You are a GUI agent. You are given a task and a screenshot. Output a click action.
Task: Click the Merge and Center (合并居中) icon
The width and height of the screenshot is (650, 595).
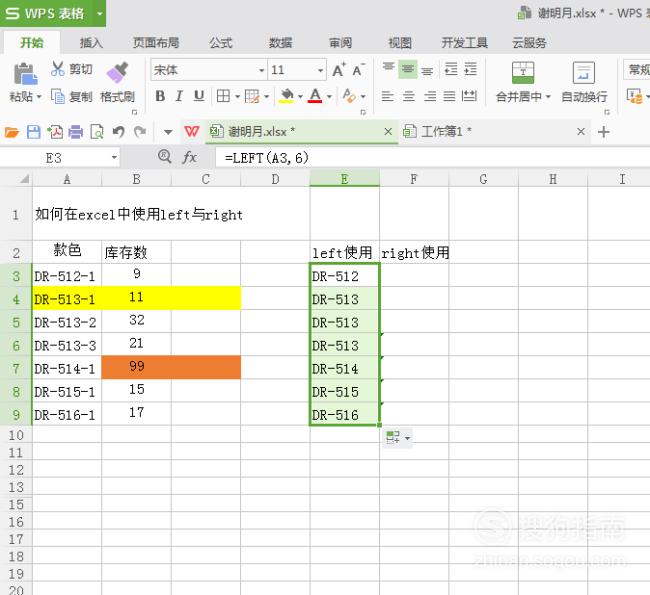tap(523, 73)
